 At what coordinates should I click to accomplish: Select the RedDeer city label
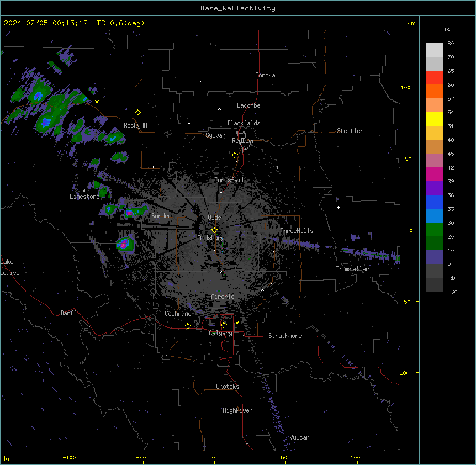(243, 141)
